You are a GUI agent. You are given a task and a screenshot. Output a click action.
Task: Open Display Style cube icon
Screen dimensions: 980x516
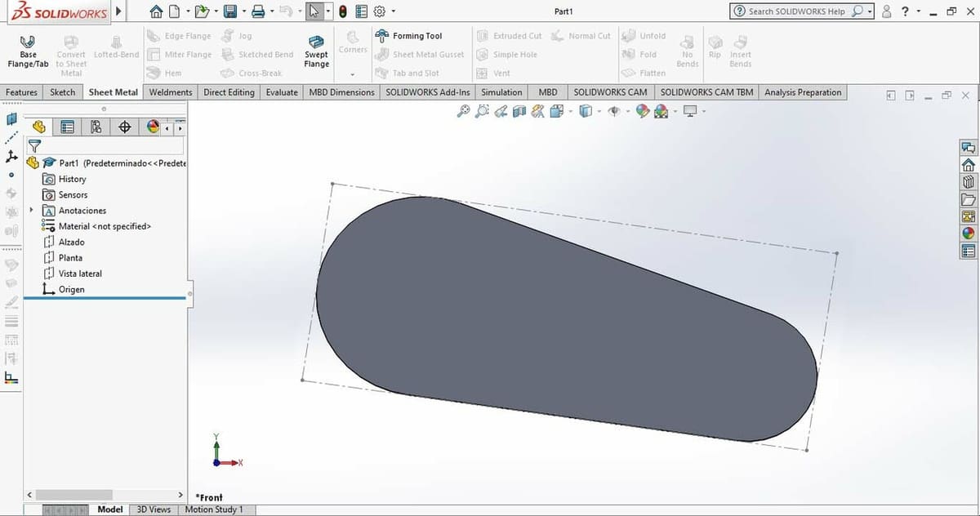pyautogui.click(x=586, y=111)
